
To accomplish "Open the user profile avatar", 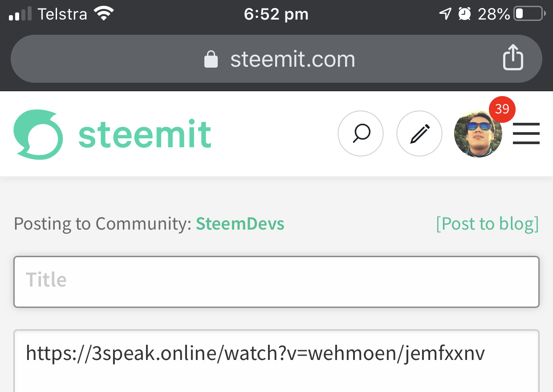I will (x=478, y=134).
